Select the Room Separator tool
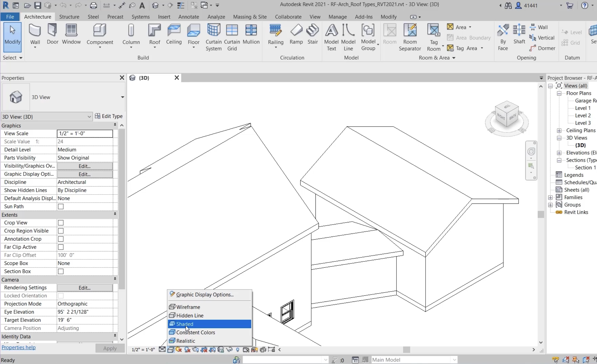The width and height of the screenshot is (597, 364). pyautogui.click(x=410, y=37)
